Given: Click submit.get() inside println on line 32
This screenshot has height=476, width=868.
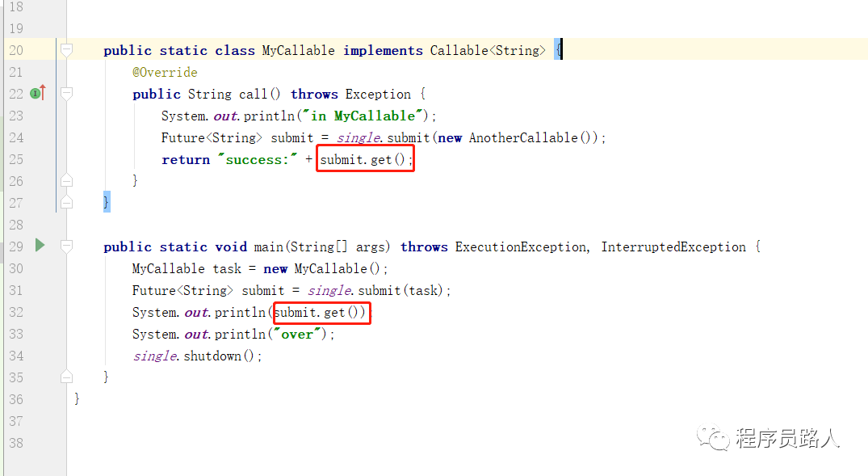Looking at the screenshot, I should (x=317, y=313).
